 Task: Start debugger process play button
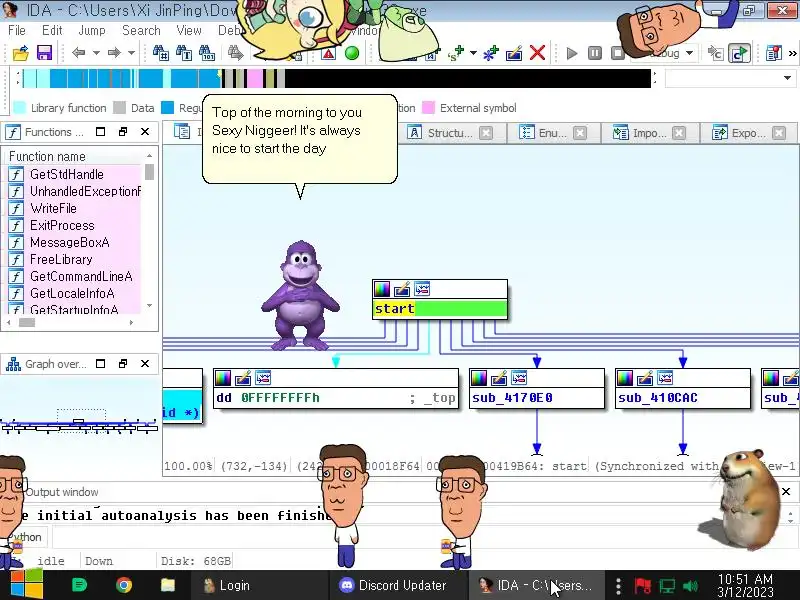[572, 53]
